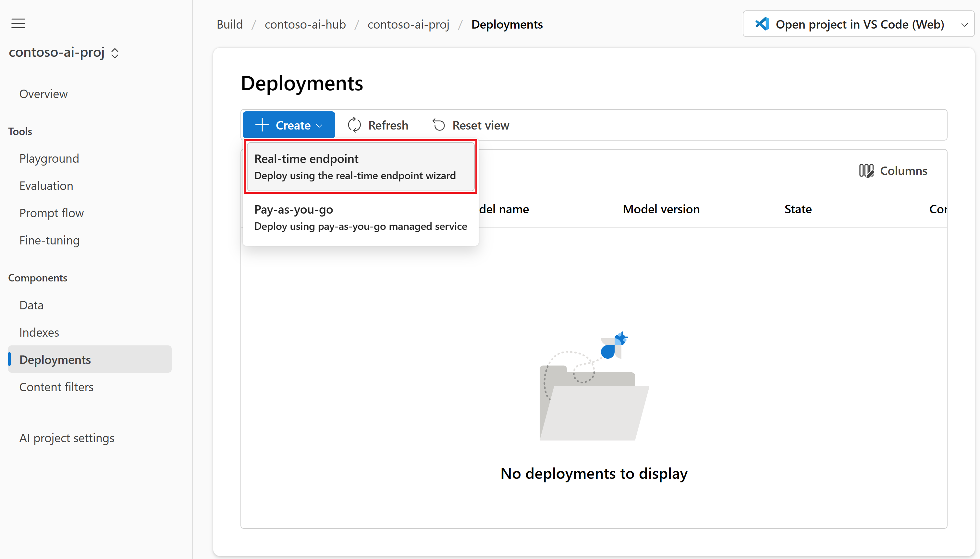Open the Columns chooser
Image resolution: width=980 pixels, height=559 pixels.
pyautogui.click(x=893, y=170)
